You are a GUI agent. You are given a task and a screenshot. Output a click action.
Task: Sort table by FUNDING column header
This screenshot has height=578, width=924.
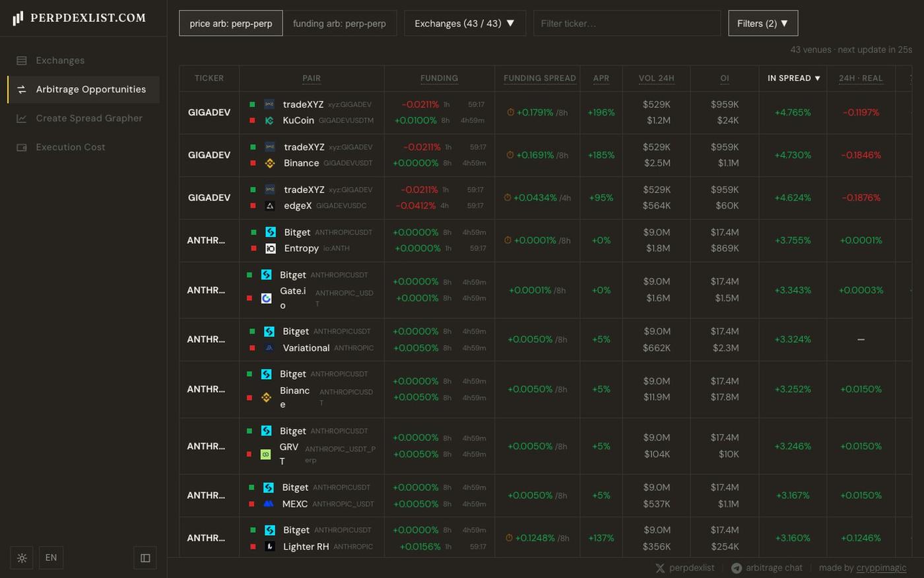pos(439,78)
